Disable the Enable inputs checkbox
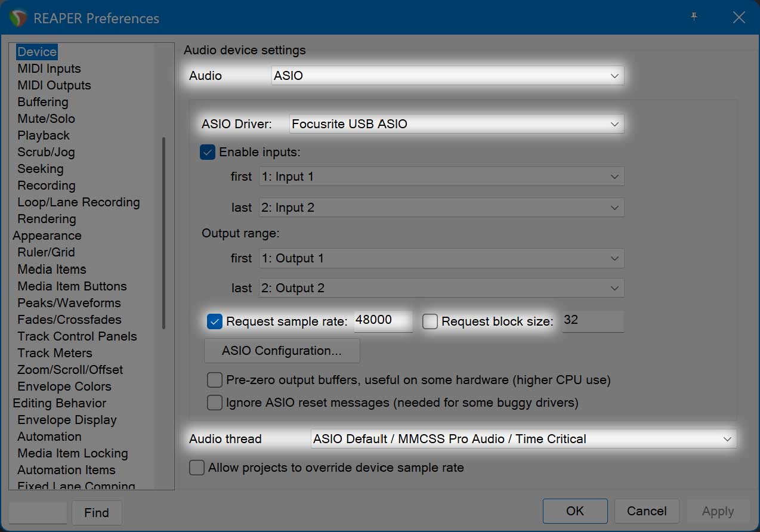The height and width of the screenshot is (532, 760). click(x=208, y=152)
